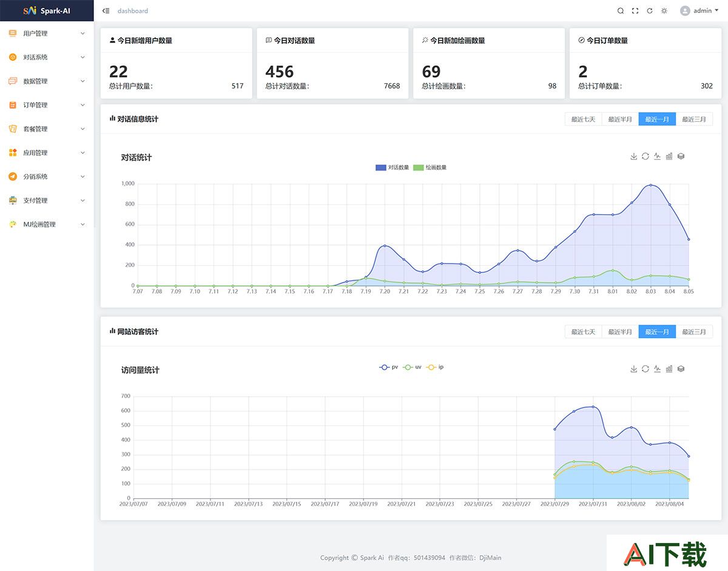728x571 pixels.
Task: Switch the 对话统计 chart to bar view
Action: click(669, 157)
